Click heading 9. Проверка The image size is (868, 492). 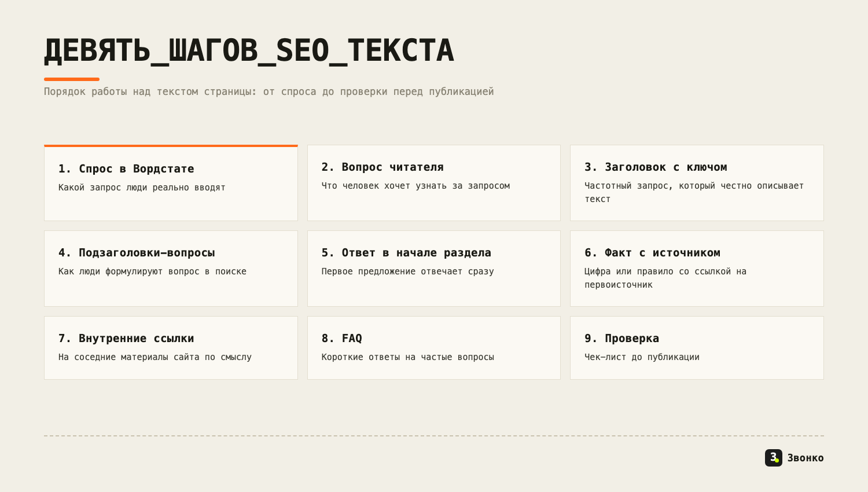622,339
